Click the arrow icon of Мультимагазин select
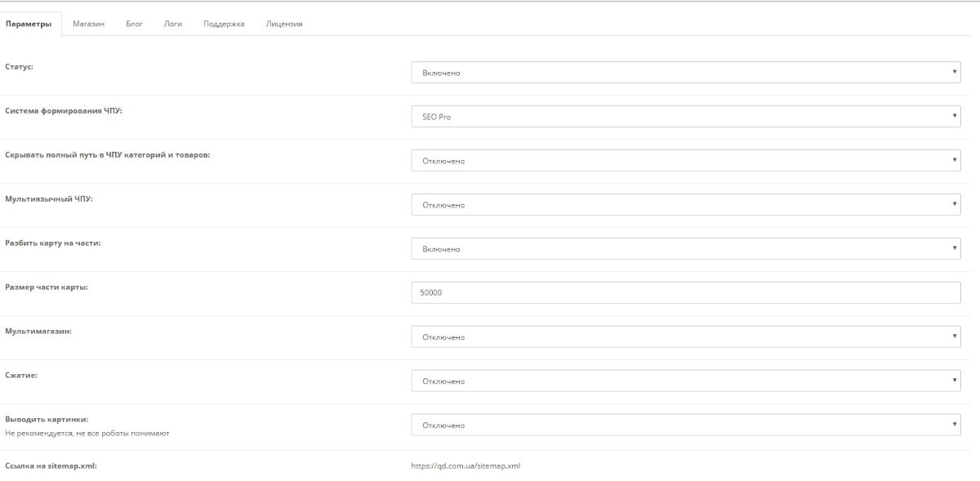The image size is (980, 481). [x=955, y=337]
